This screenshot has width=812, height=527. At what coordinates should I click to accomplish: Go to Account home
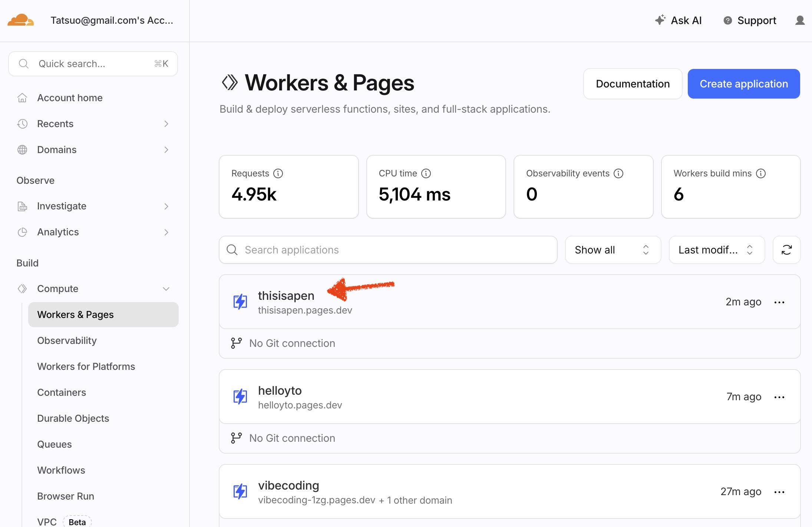(x=70, y=98)
